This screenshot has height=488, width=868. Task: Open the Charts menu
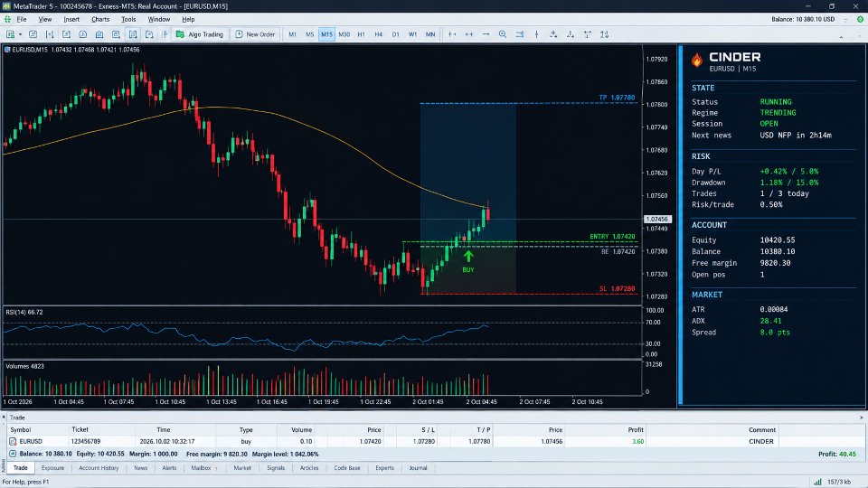[x=100, y=19]
